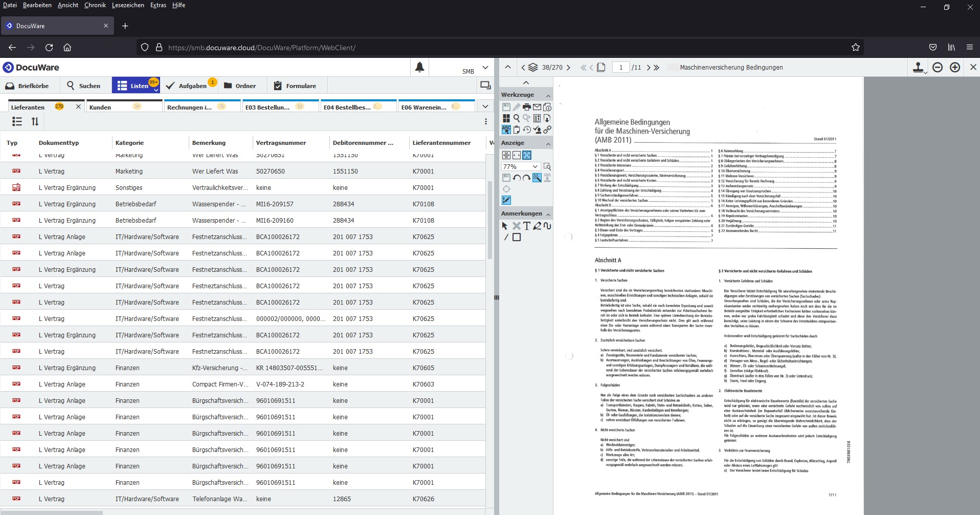
Task: Select the annotation pointer arrow tool
Action: [x=505, y=226]
